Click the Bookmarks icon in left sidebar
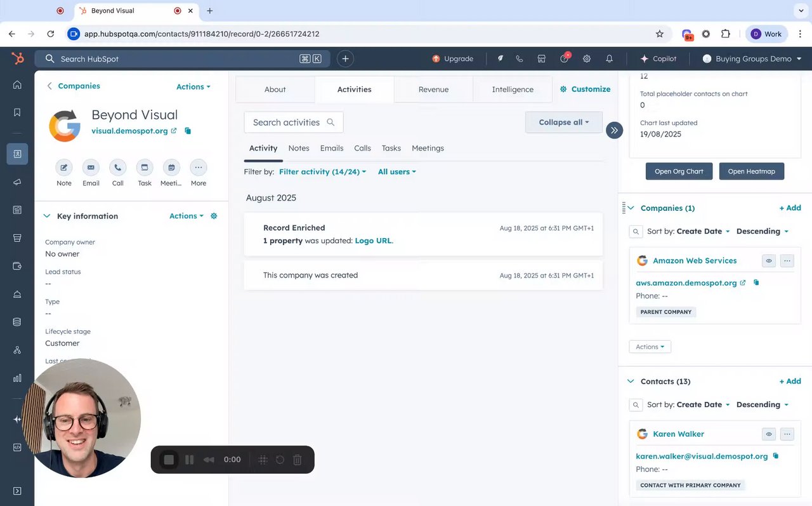 (17, 112)
